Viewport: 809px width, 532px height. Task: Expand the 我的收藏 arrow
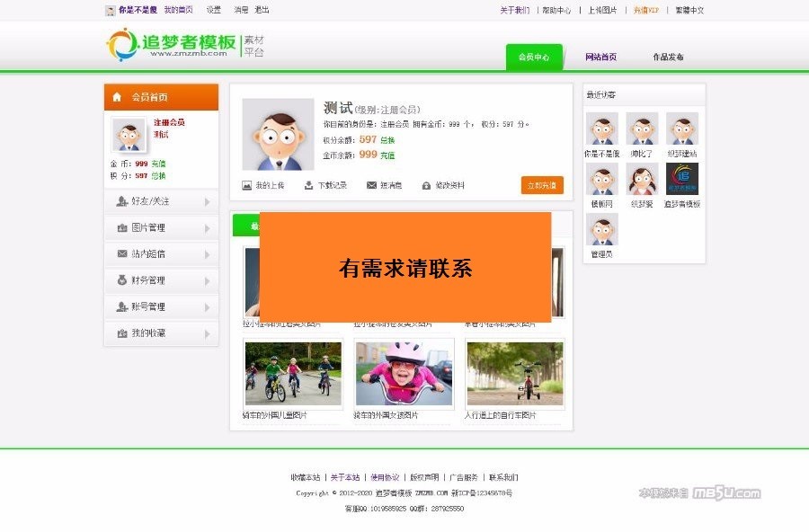pyautogui.click(x=208, y=334)
